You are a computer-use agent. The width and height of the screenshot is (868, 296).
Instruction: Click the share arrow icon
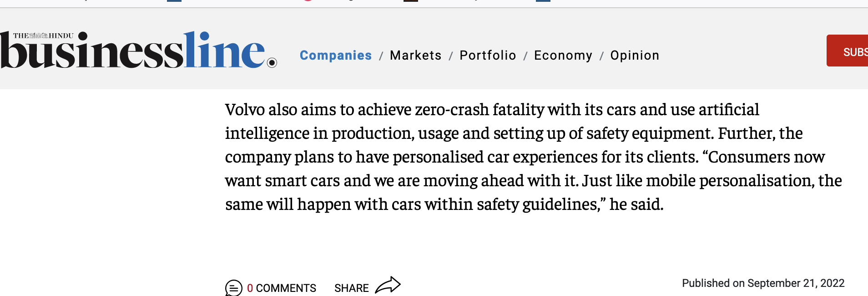388,286
